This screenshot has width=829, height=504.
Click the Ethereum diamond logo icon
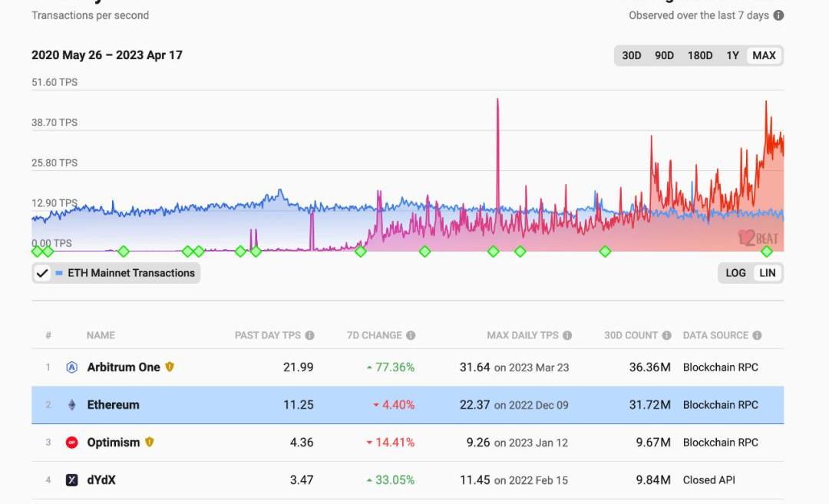72,405
